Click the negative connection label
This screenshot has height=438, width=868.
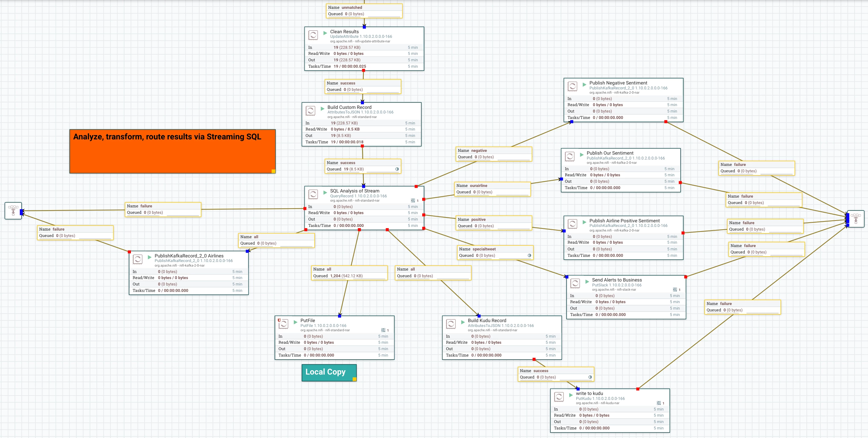click(494, 154)
